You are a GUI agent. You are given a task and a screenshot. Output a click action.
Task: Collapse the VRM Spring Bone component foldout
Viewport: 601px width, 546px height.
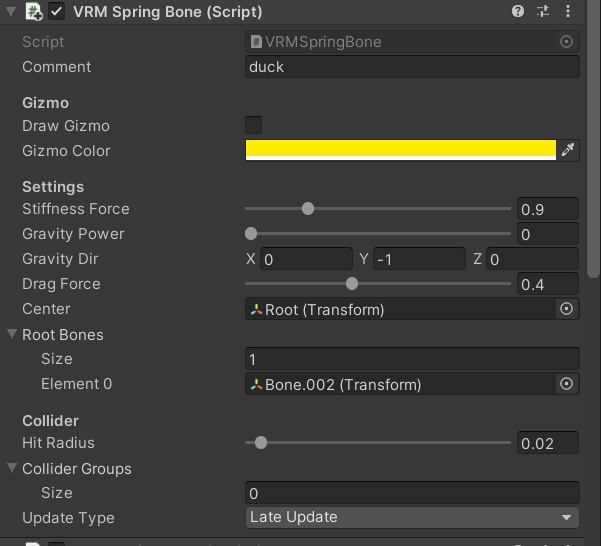(x=12, y=12)
